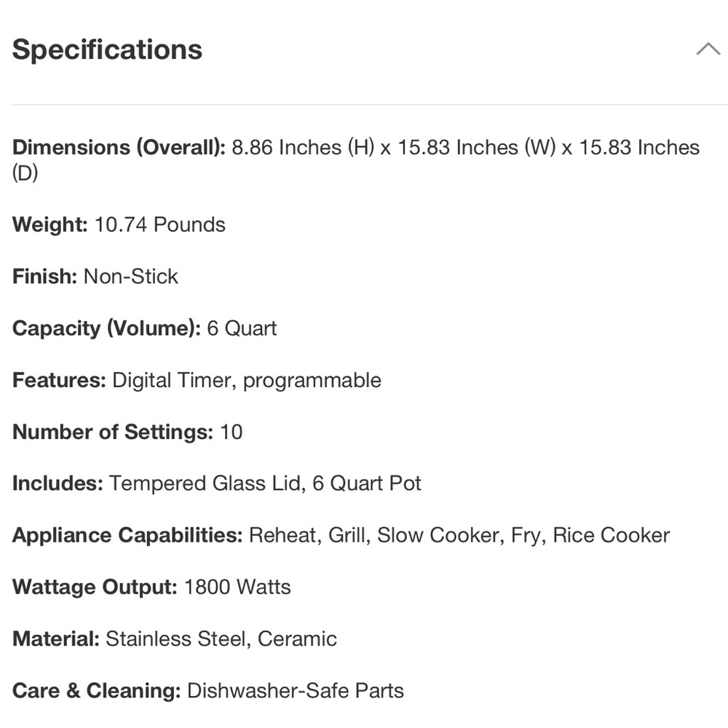Screen dimensions: 728x728
Task: Collapse the Specifications section chevron
Action: pos(708,49)
